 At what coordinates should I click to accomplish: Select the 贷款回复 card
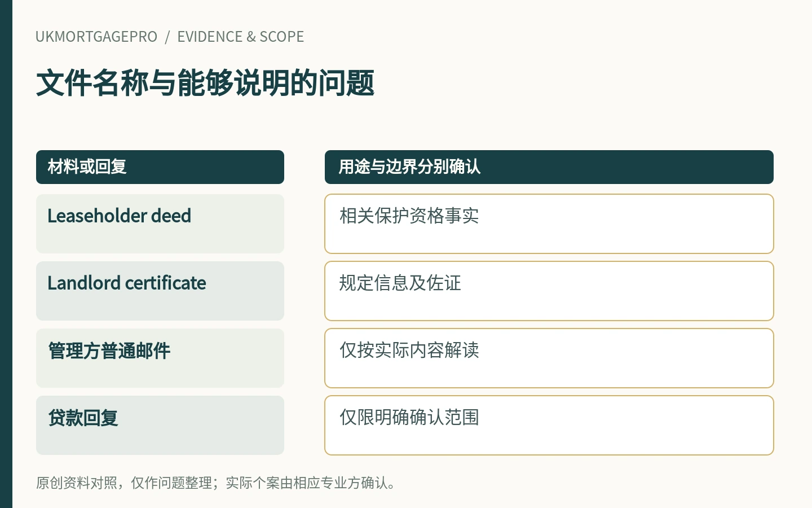point(160,425)
